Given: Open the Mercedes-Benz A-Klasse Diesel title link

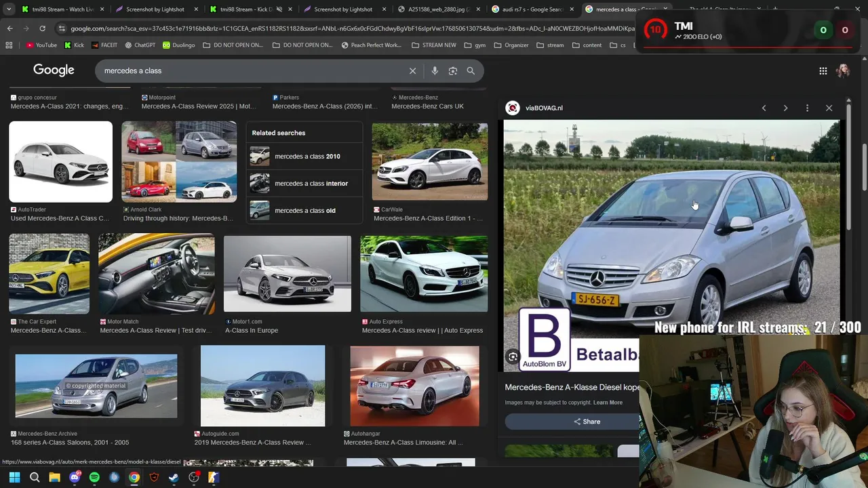Looking at the screenshot, I should [x=572, y=387].
